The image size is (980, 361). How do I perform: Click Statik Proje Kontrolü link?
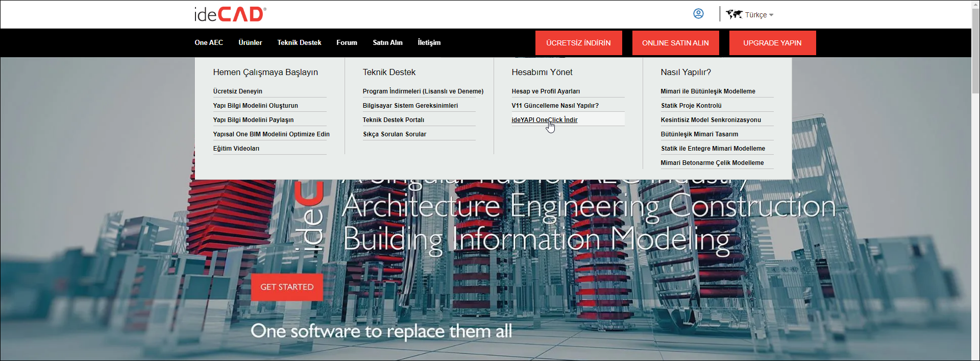tap(691, 106)
